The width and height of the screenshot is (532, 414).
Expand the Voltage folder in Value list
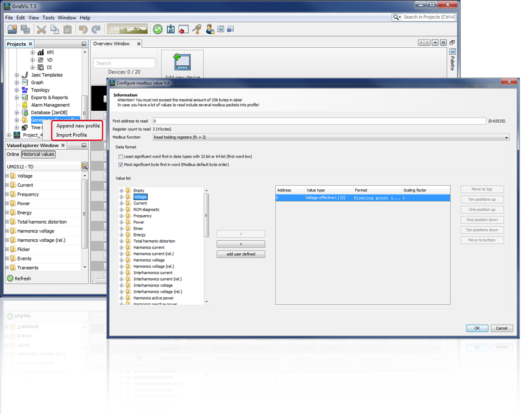click(122, 197)
